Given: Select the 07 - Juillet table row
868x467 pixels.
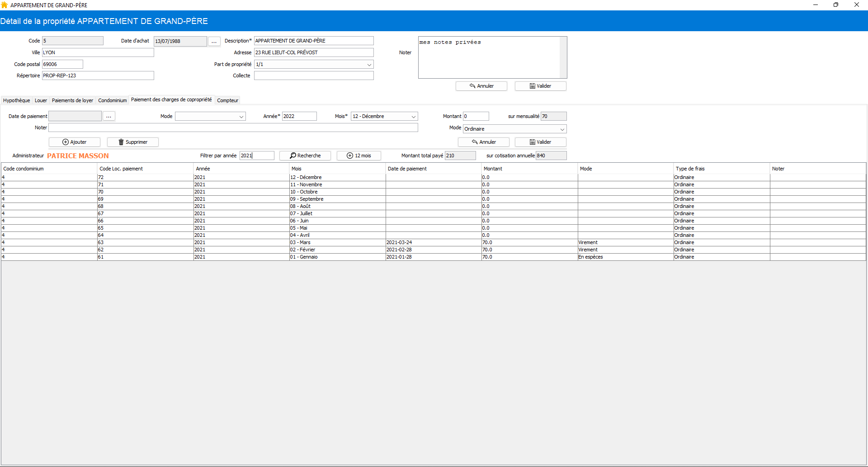Looking at the screenshot, I should pos(434,213).
